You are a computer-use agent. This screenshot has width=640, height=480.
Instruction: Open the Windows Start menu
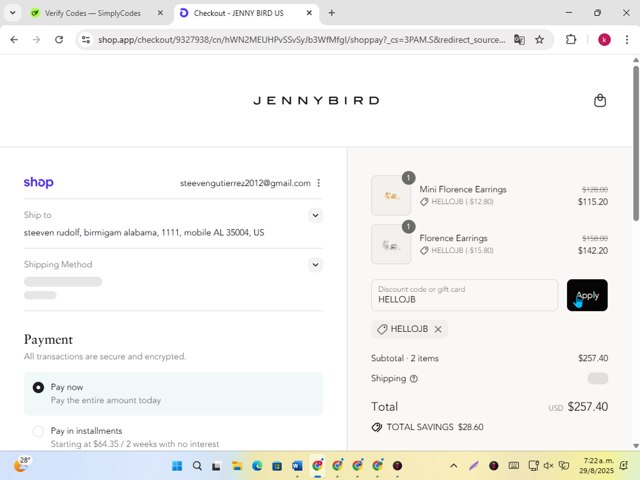click(x=177, y=466)
